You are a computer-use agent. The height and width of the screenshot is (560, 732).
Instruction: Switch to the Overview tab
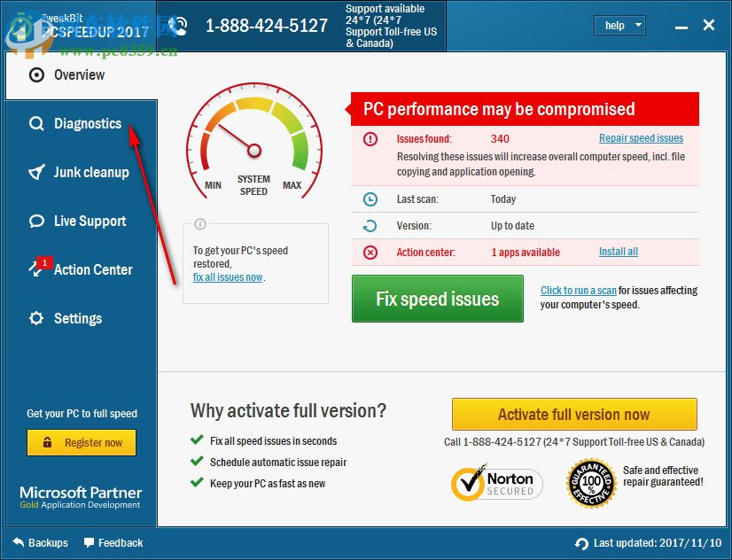point(73,74)
